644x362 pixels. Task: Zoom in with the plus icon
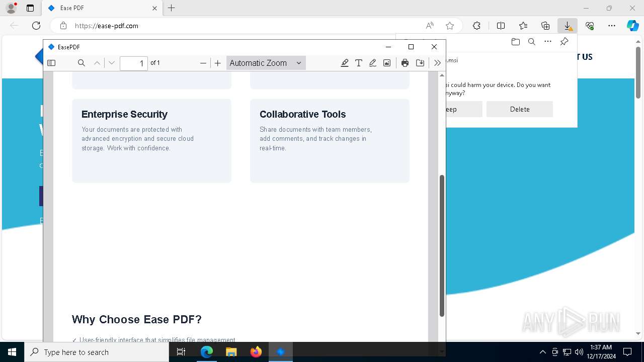[217, 63]
